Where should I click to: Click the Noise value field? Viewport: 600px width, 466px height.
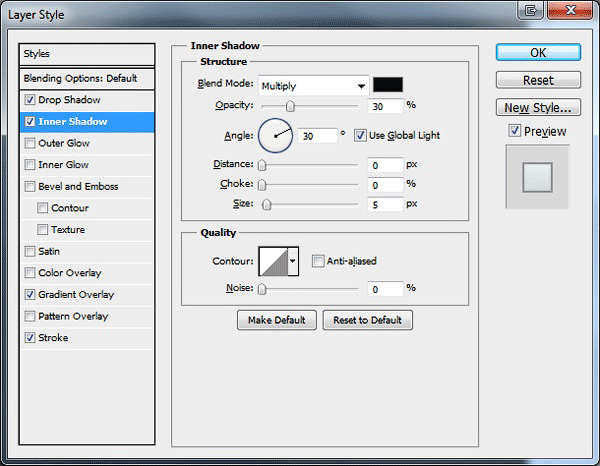point(385,289)
